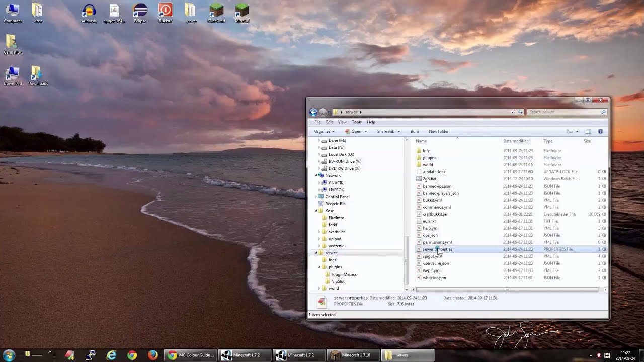This screenshot has width=644, height=362.
Task: Open the Share with dropdown
Action: (x=388, y=131)
